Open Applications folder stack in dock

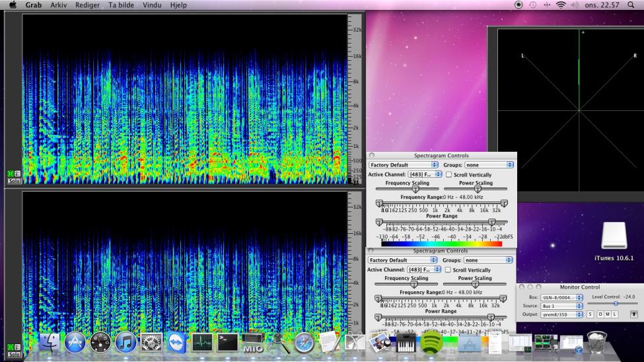(470, 343)
